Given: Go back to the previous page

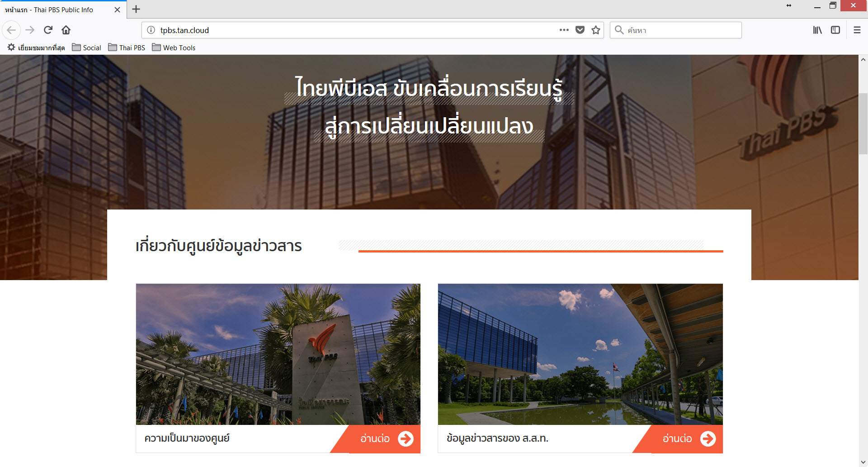Looking at the screenshot, I should point(11,30).
